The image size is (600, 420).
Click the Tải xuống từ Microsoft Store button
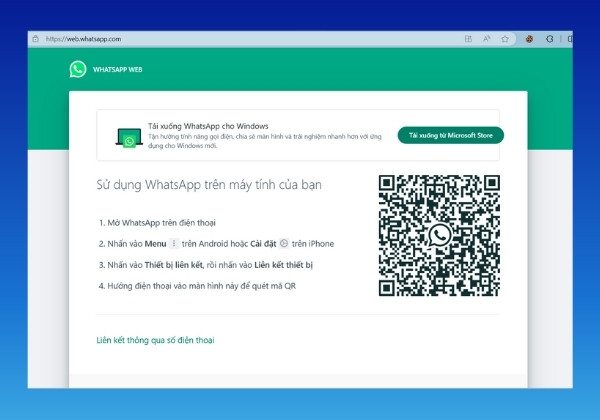451,135
